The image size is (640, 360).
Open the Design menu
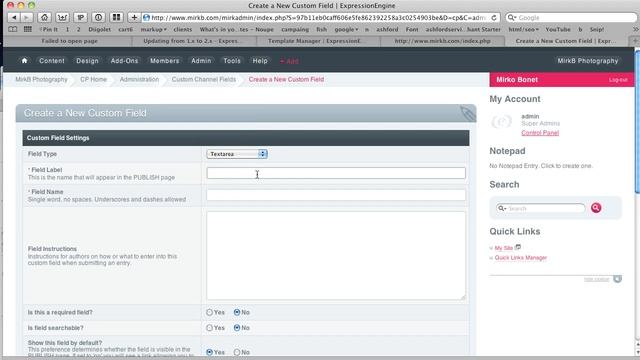pos(87,60)
